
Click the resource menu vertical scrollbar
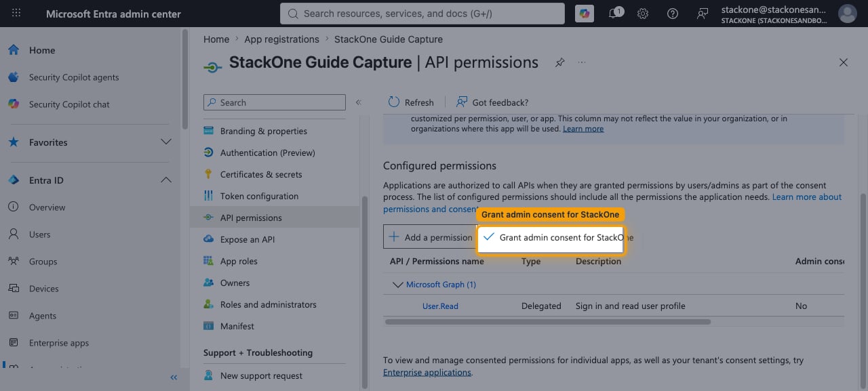pos(365,291)
